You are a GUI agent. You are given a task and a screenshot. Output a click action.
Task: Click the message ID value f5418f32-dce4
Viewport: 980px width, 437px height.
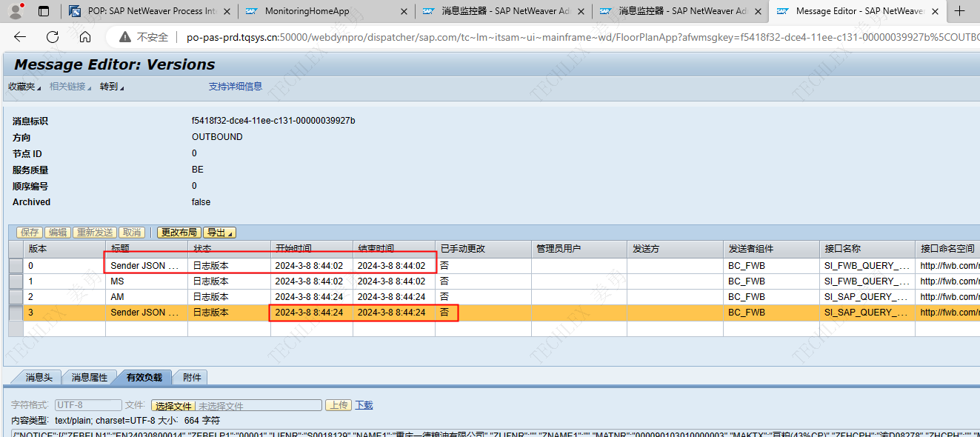click(273, 121)
